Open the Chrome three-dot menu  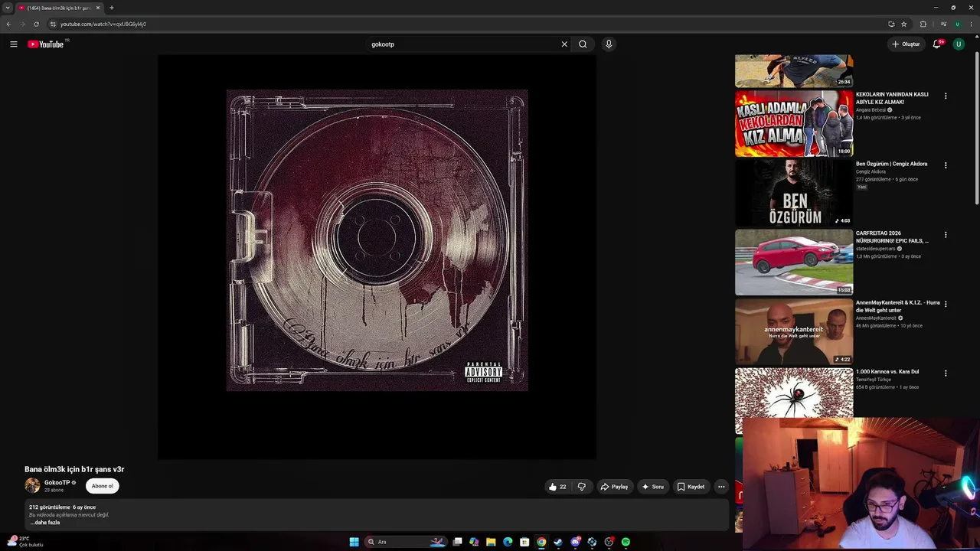971,24
